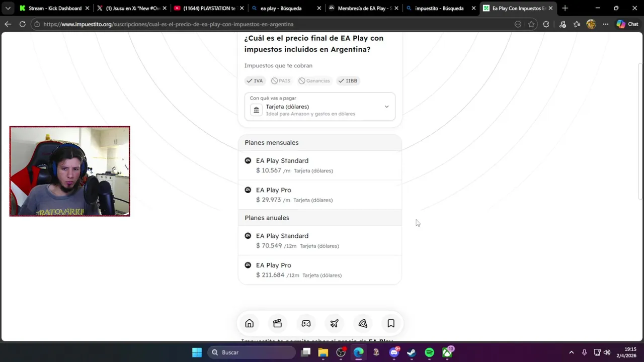Viewport: 644px width, 362px height.
Task: Open Discord from the taskbar
Action: (x=394, y=352)
